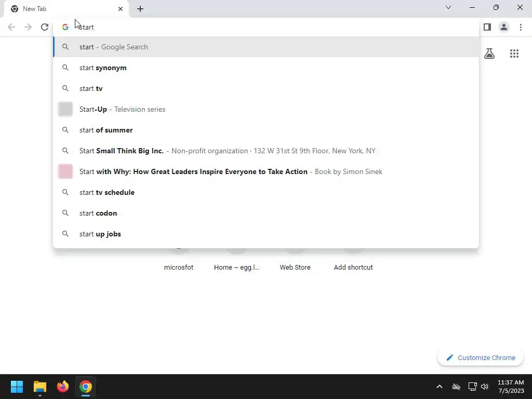Select the "start of summer" suggestion
Viewport: 532px width, 399px height.
tap(266, 130)
